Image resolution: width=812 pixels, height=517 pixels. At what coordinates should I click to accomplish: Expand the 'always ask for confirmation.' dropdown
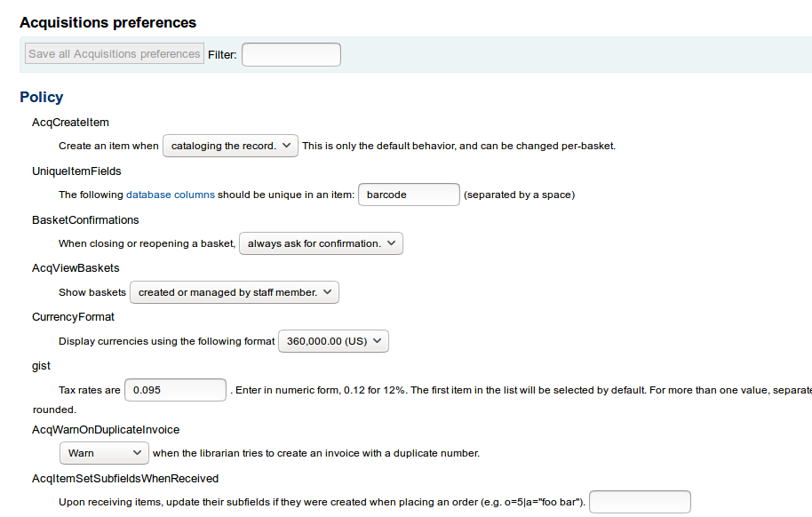coord(321,243)
